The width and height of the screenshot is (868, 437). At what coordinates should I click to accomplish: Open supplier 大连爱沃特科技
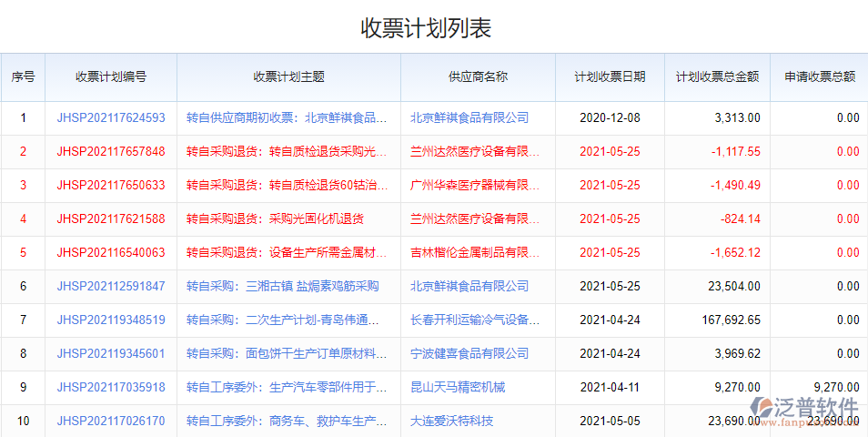[x=451, y=421]
